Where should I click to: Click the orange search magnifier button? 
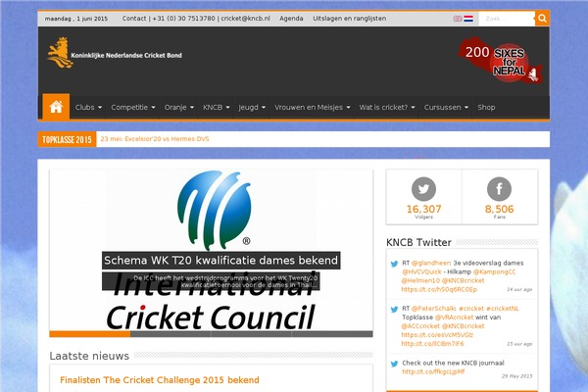click(x=542, y=19)
